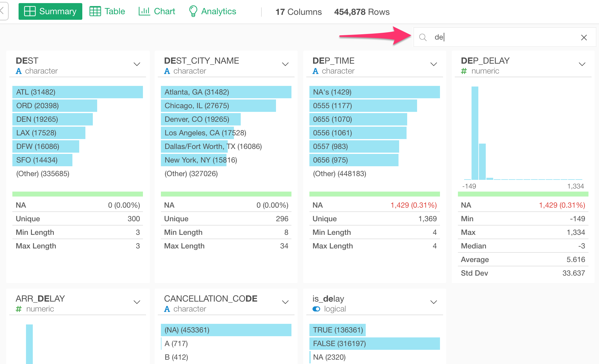Click the numeric type icon on DEP_DELAY

(464, 71)
